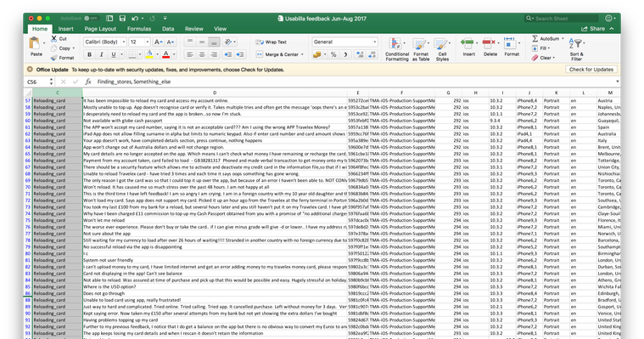Decrease decimal places

372,54
